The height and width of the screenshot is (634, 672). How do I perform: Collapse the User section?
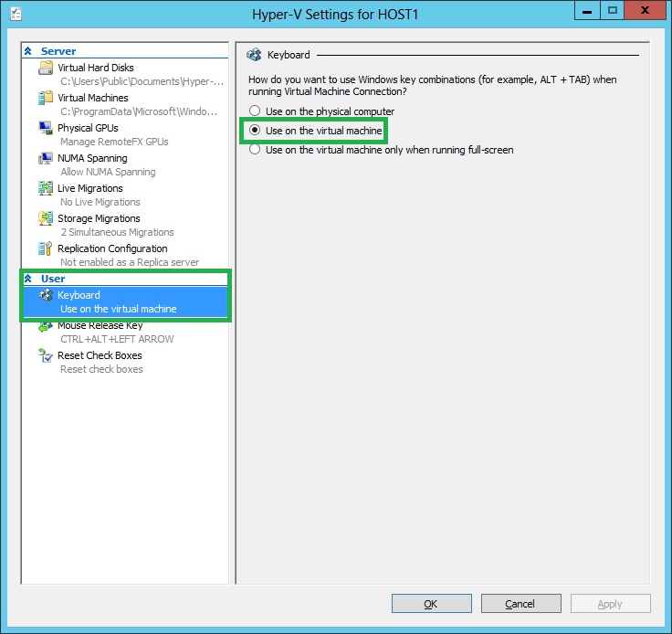tap(28, 279)
